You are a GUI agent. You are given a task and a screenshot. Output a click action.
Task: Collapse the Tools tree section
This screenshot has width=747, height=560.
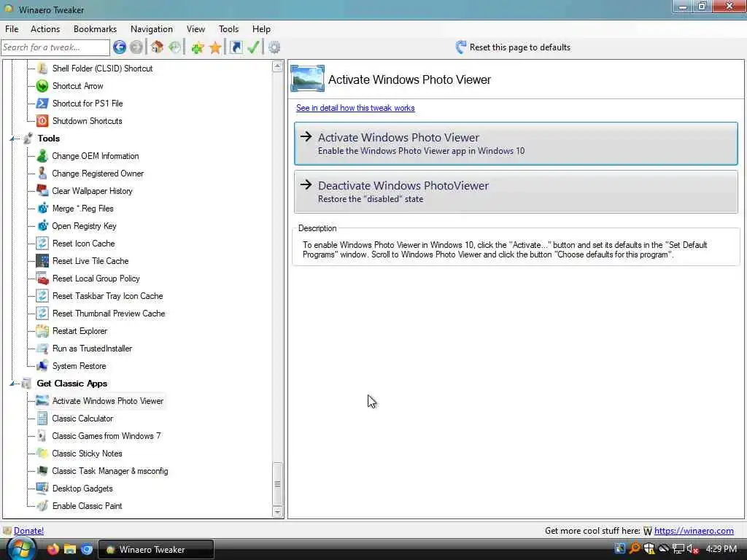tap(12, 139)
